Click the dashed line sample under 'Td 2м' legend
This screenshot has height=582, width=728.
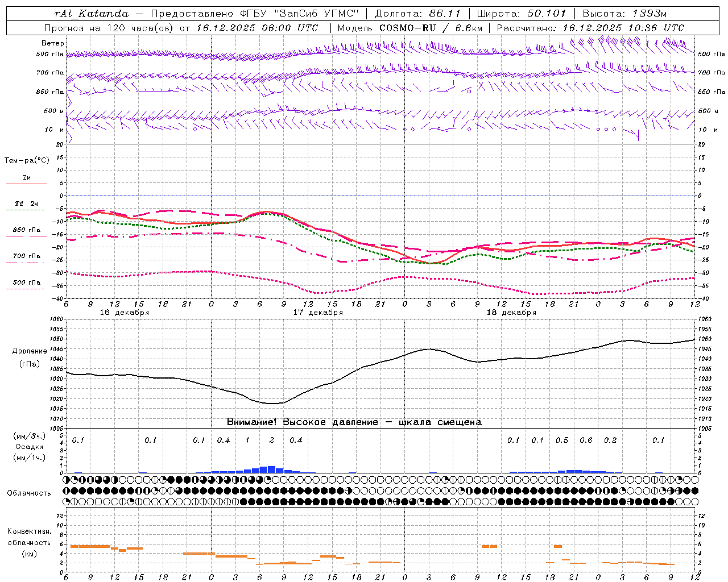click(26, 210)
